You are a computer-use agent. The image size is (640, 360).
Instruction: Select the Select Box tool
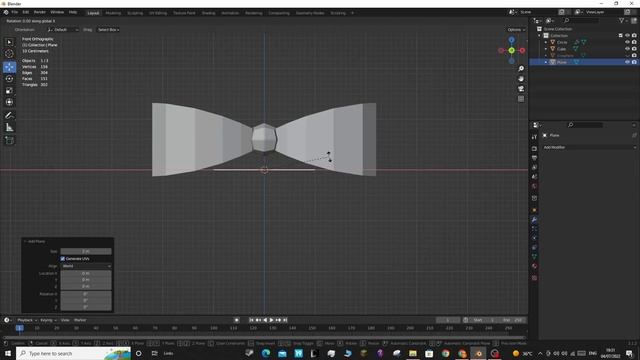pos(9,42)
